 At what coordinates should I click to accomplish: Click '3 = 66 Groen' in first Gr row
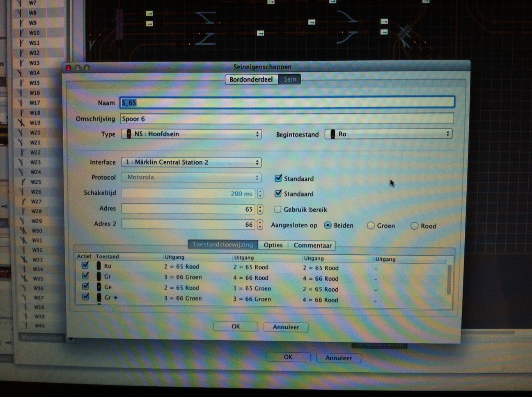click(183, 277)
